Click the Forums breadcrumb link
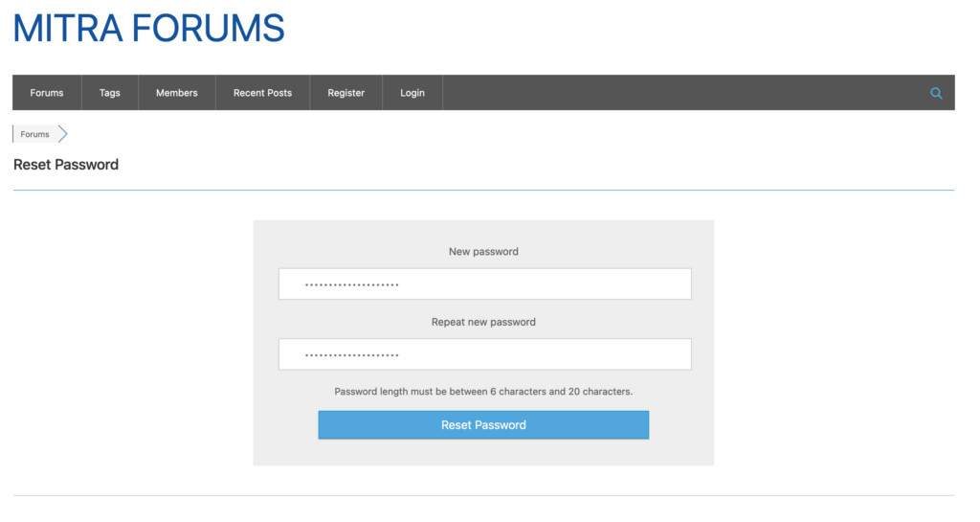This screenshot has width=980, height=522. pos(34,134)
